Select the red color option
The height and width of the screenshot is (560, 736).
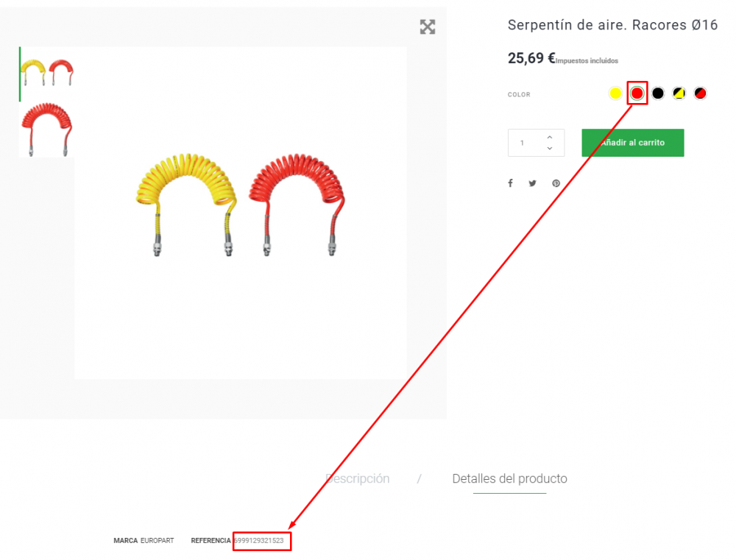[637, 93]
